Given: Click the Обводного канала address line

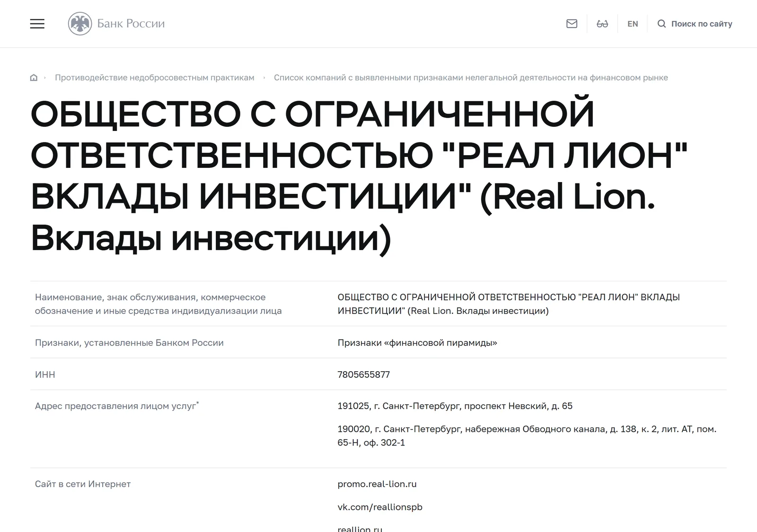Looking at the screenshot, I should [x=527, y=436].
